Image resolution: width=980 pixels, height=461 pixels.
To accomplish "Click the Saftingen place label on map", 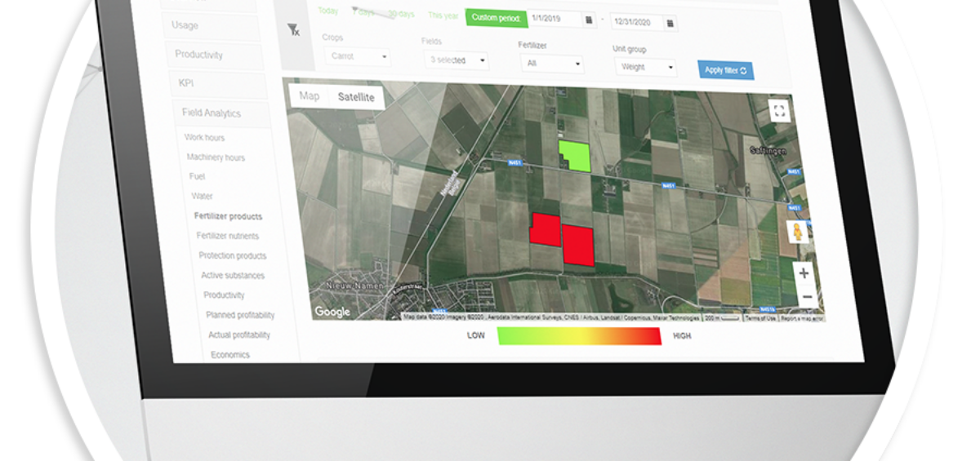I will [768, 150].
